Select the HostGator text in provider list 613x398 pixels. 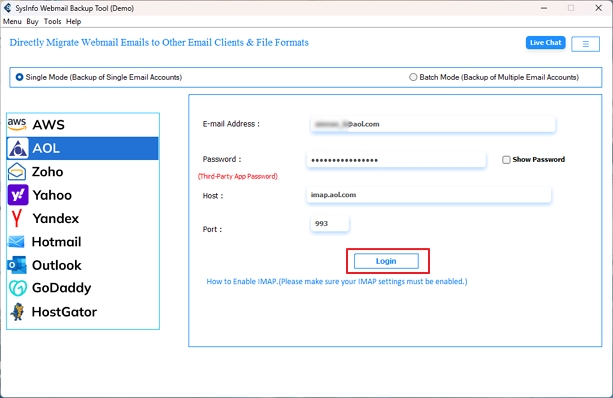[64, 312]
